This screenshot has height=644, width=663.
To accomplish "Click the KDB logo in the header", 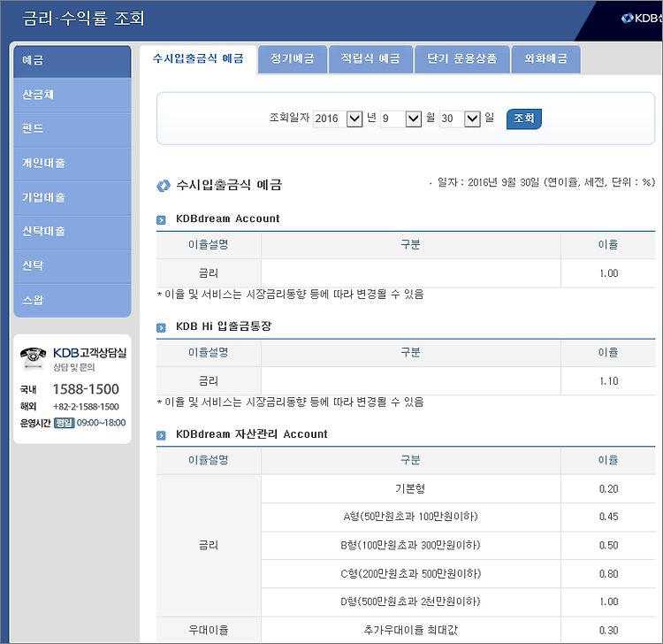I will (642, 19).
